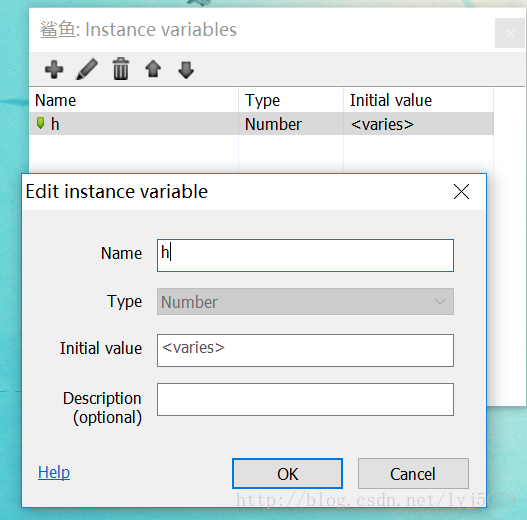The height and width of the screenshot is (520, 527).
Task: Click the green tag icon beside h
Action: [x=40, y=123]
